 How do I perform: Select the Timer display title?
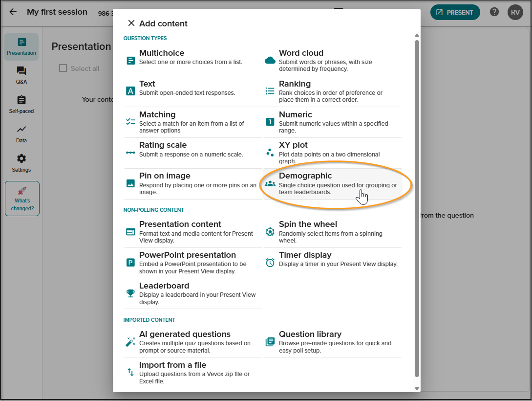(305, 255)
